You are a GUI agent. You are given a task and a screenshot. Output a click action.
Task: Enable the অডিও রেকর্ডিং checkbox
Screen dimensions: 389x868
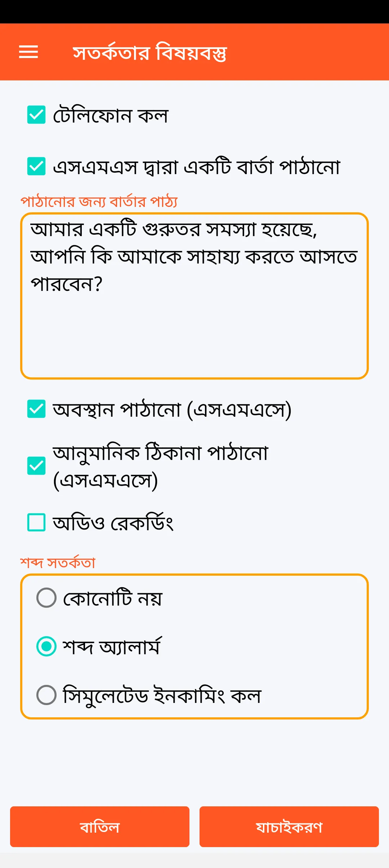point(36,522)
